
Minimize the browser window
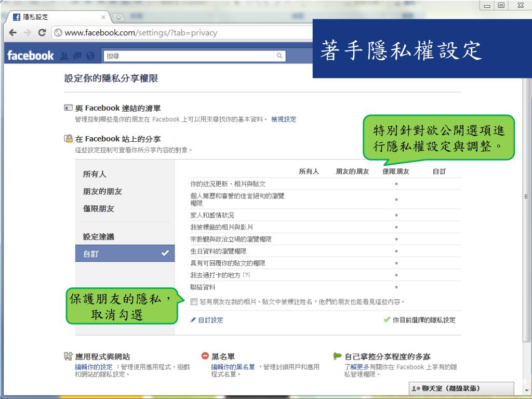tap(487, 5)
